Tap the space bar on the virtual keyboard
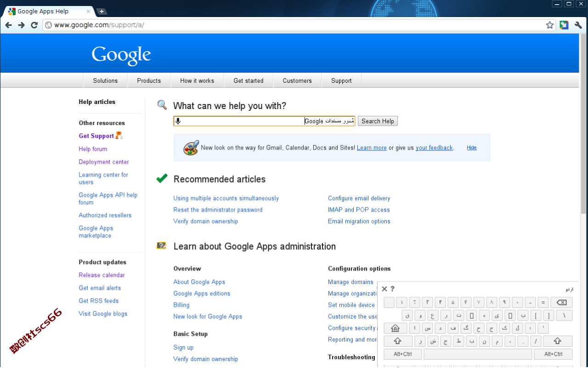 click(x=478, y=354)
